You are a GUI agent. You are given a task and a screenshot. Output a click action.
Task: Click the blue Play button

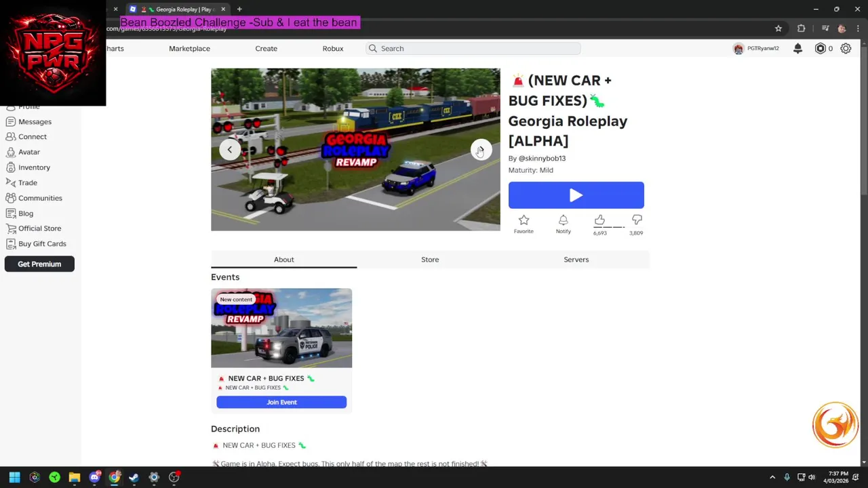pos(576,195)
